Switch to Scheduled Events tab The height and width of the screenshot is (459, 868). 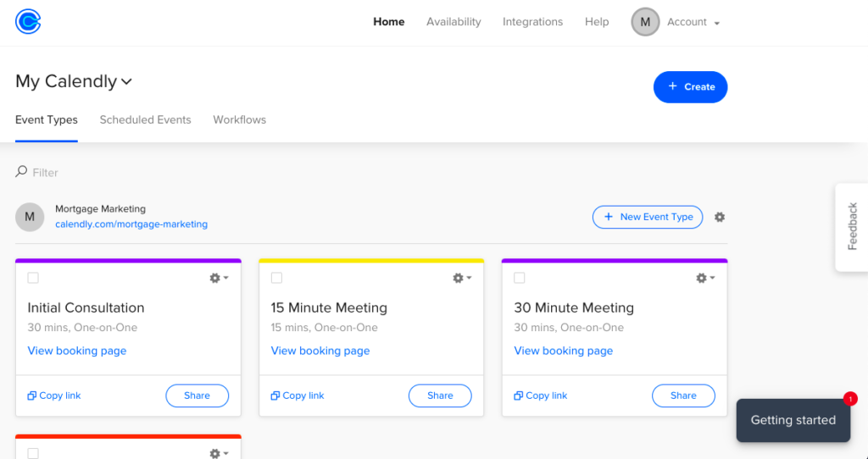[x=145, y=120]
